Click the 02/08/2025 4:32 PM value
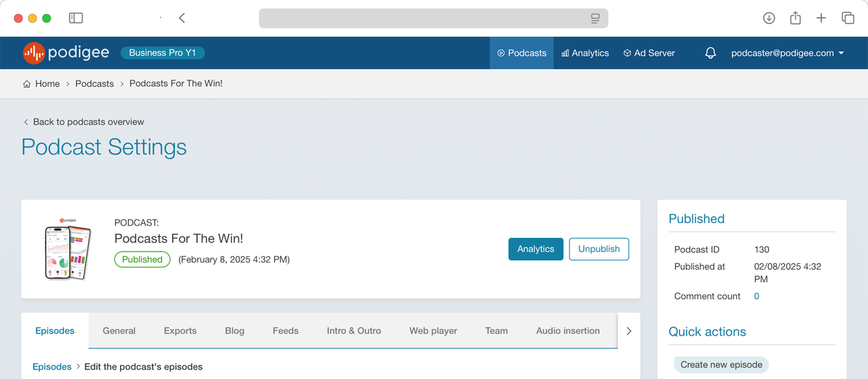Viewport: 868px width, 379px height. [x=787, y=273]
